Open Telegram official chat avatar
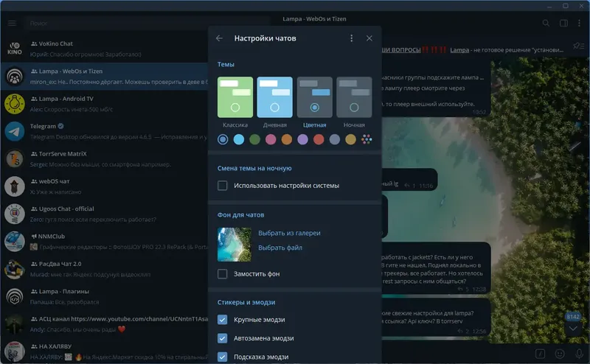The image size is (590, 364). (15, 132)
